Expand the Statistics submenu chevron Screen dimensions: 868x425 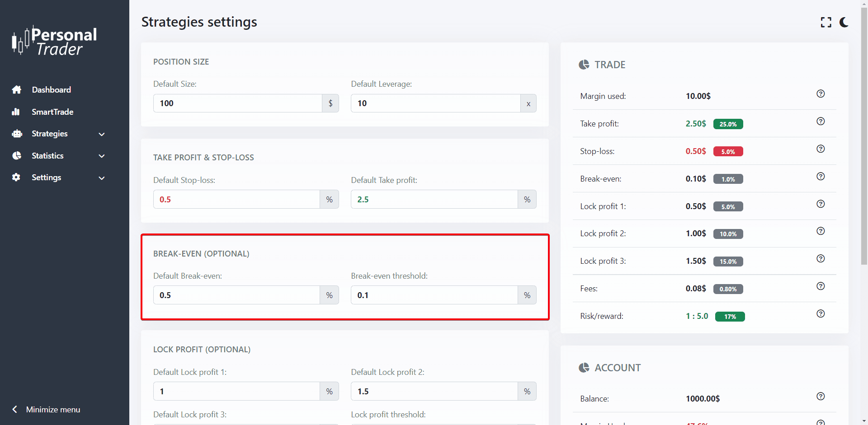(102, 156)
